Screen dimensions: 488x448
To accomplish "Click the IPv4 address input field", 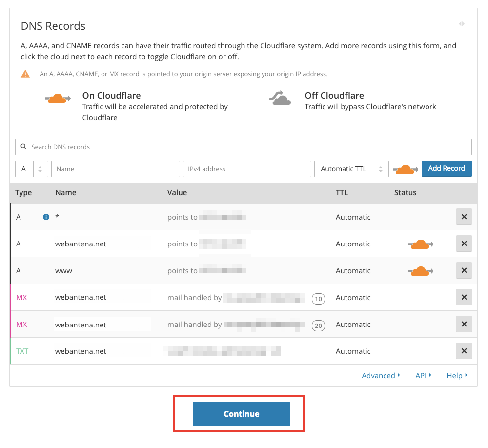I will [247, 169].
